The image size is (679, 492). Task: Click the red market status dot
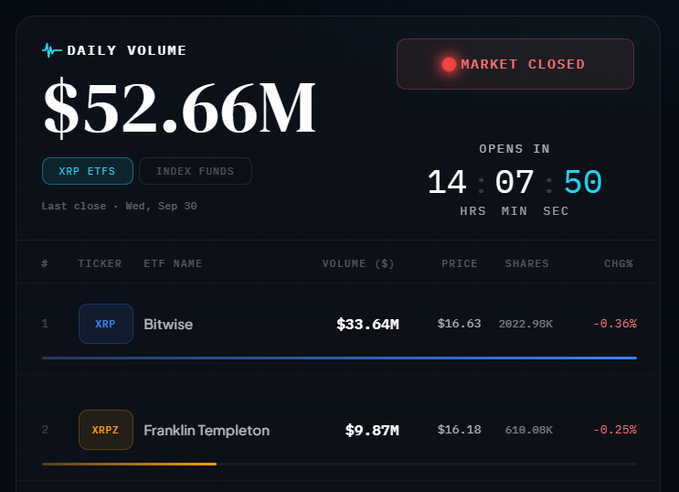[x=449, y=65]
